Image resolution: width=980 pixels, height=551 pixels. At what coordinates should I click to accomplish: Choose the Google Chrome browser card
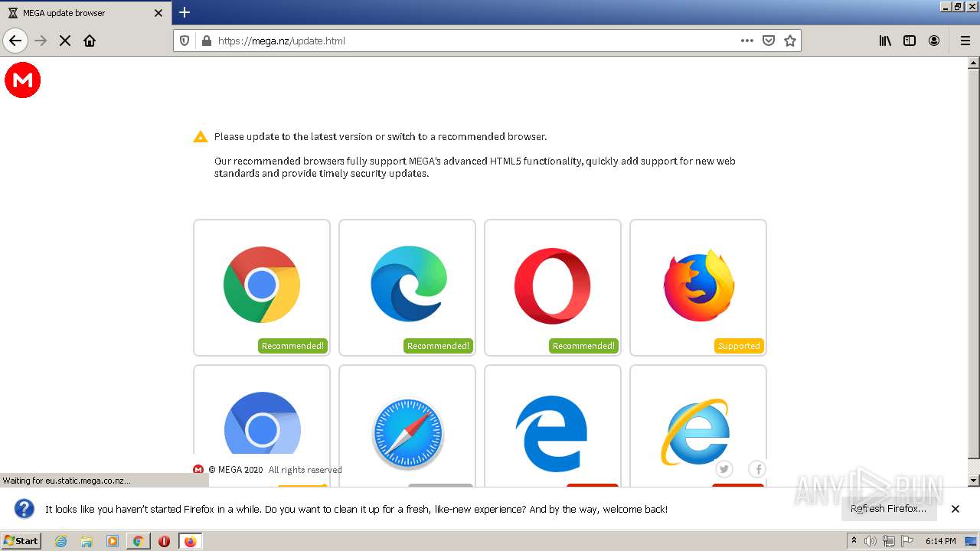[262, 288]
